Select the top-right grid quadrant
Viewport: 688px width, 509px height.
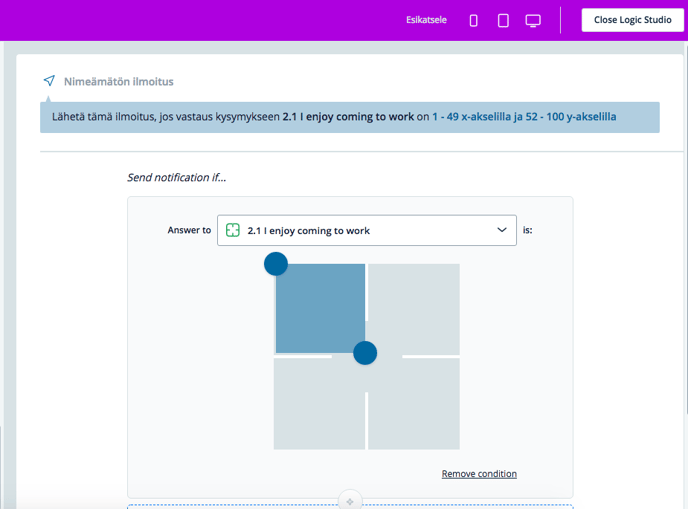(x=414, y=309)
